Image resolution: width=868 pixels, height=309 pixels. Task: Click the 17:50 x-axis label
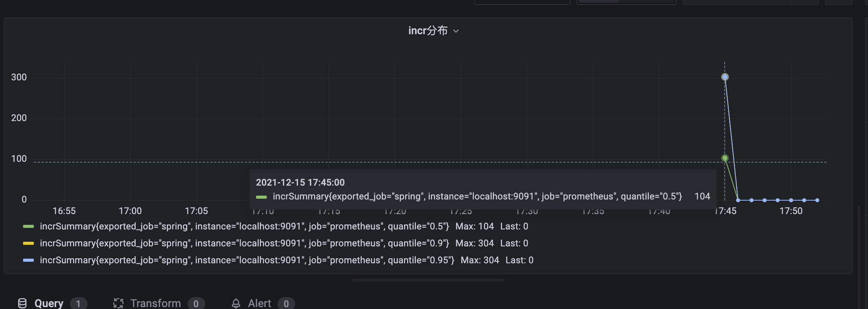[791, 211]
